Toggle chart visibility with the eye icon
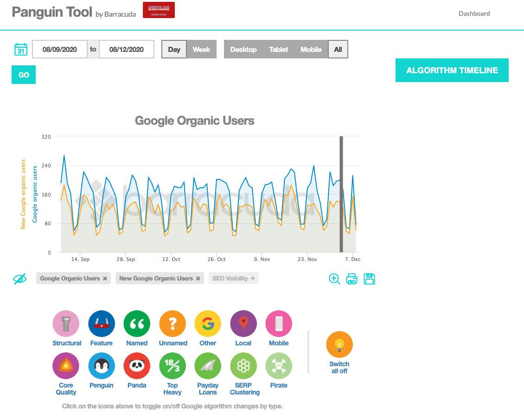524x420 pixels. tap(20, 279)
